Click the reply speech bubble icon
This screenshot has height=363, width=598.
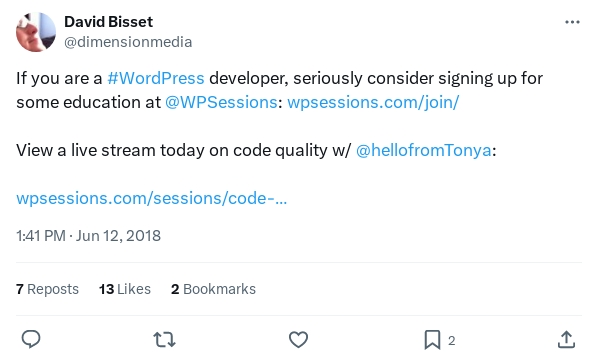point(31,339)
